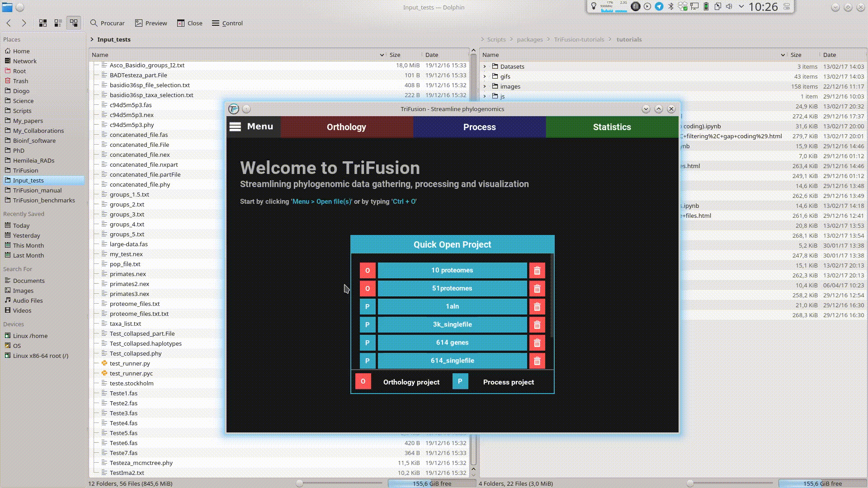This screenshot has width=868, height=488.
Task: Open the Telegram tray icon
Action: click(x=659, y=6)
